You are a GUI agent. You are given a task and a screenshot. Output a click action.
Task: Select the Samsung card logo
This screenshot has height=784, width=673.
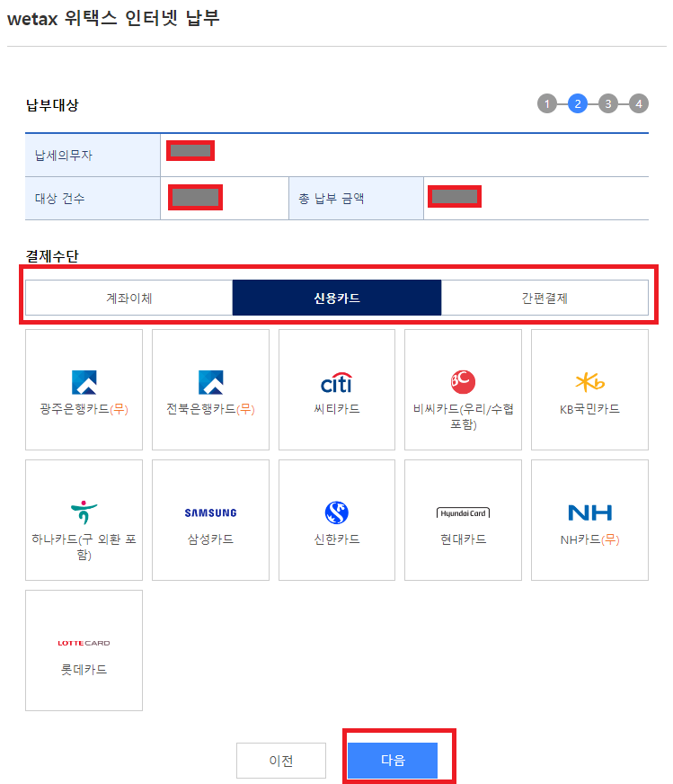click(210, 513)
